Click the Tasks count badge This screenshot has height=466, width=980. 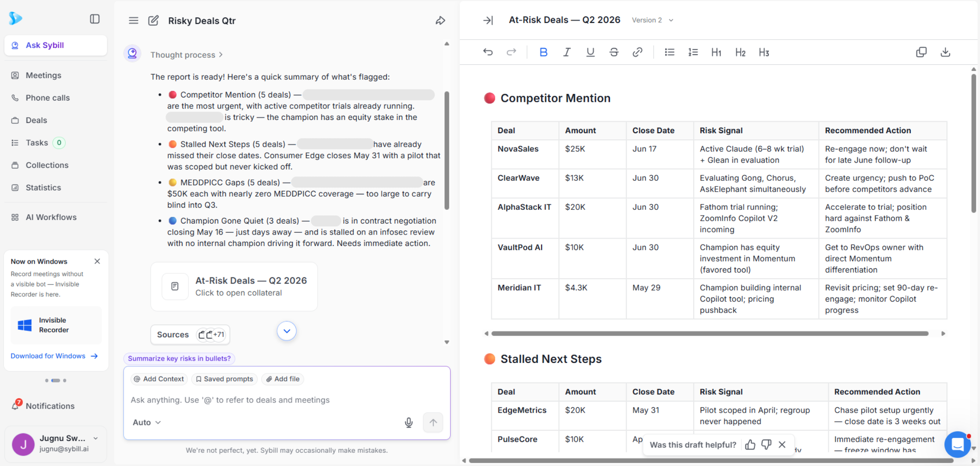pyautogui.click(x=59, y=143)
